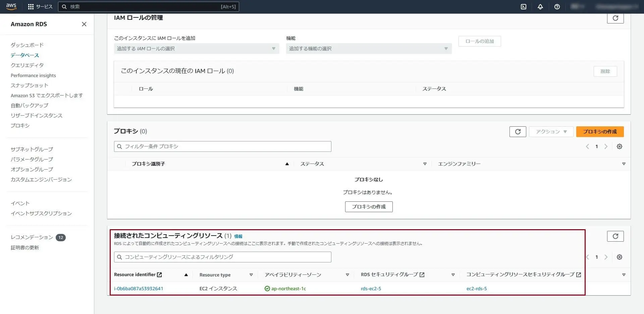This screenshot has width=644, height=314.
Task: Go to previous page of proxies
Action: click(587, 146)
